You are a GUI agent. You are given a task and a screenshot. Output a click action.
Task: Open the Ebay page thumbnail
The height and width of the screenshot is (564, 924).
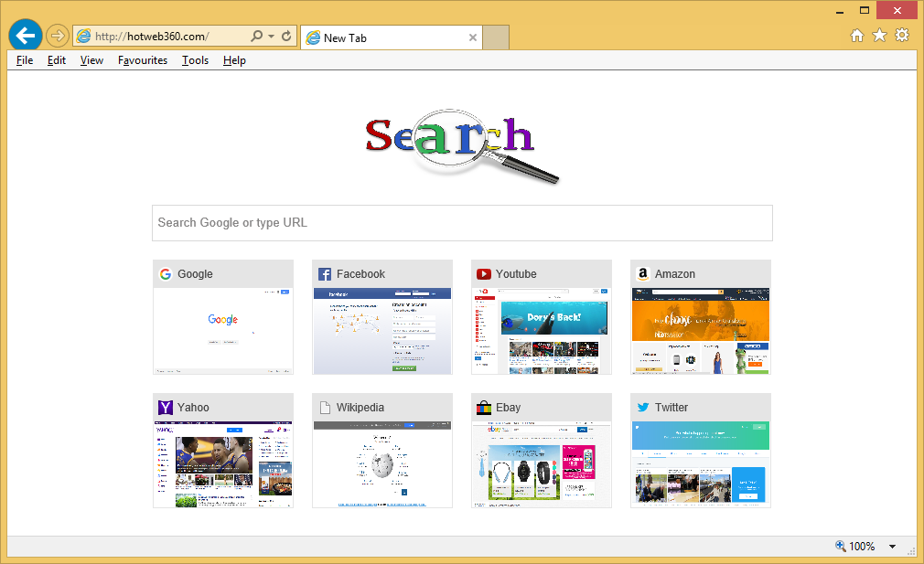(x=542, y=464)
